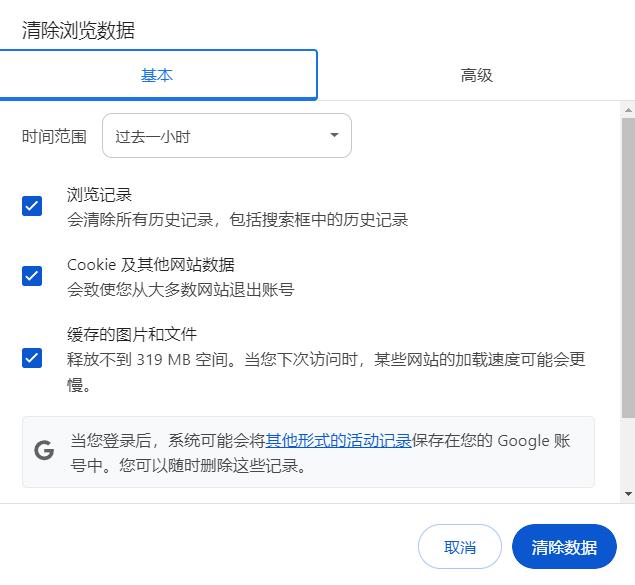Viewport: 635px width, 585px height.
Task: Open the 其他形式的活动记录 link
Action: (x=338, y=441)
